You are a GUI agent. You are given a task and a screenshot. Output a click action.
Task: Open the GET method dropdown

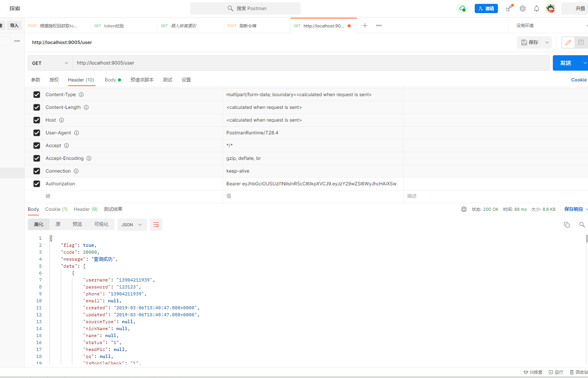[50, 63]
